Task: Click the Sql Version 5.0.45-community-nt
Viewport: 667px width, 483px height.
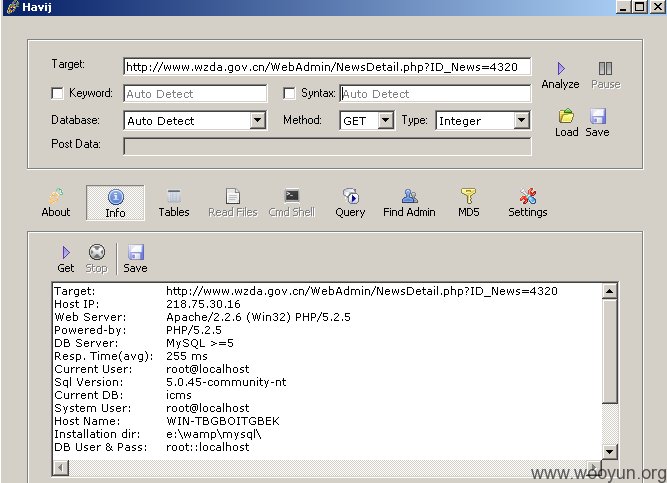Action: 226,382
